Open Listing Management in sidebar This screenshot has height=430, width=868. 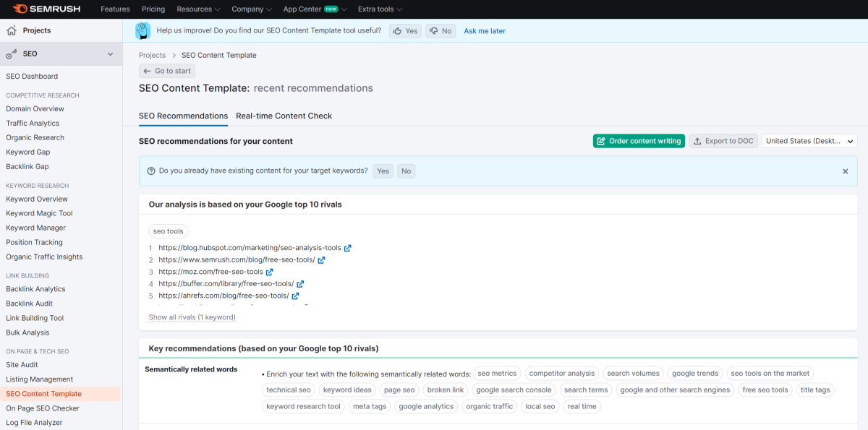click(40, 379)
